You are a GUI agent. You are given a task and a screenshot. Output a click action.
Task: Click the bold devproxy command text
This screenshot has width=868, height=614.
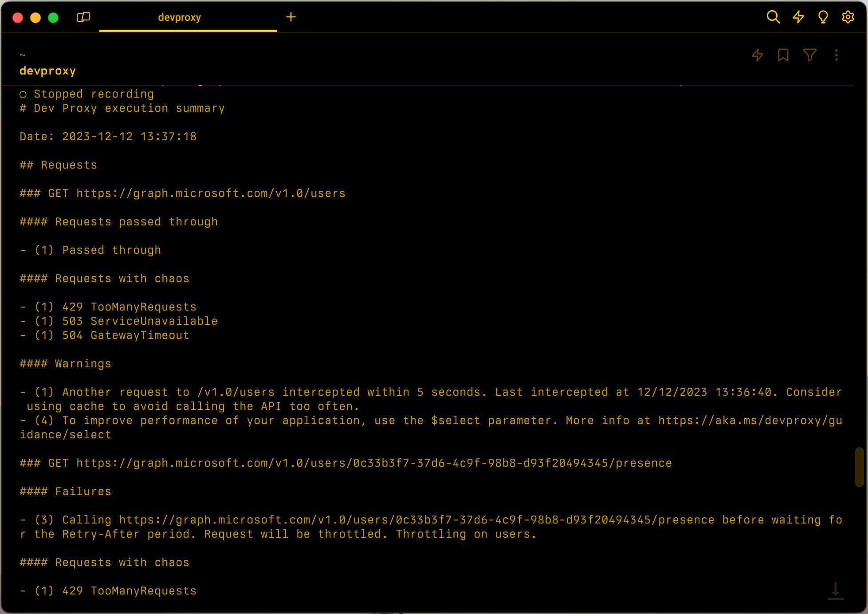tap(48, 71)
